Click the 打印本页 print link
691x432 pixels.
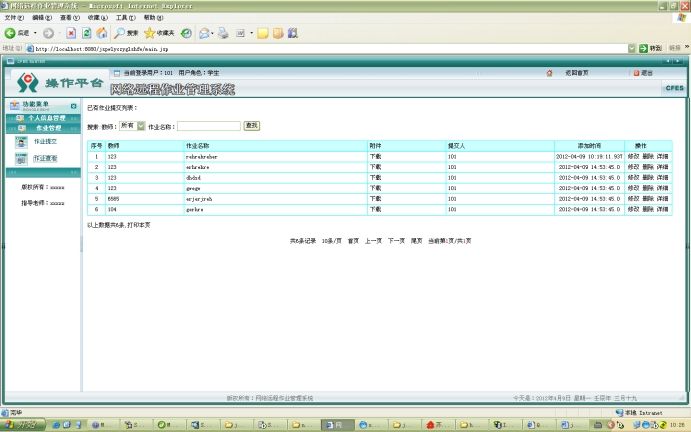click(139, 225)
